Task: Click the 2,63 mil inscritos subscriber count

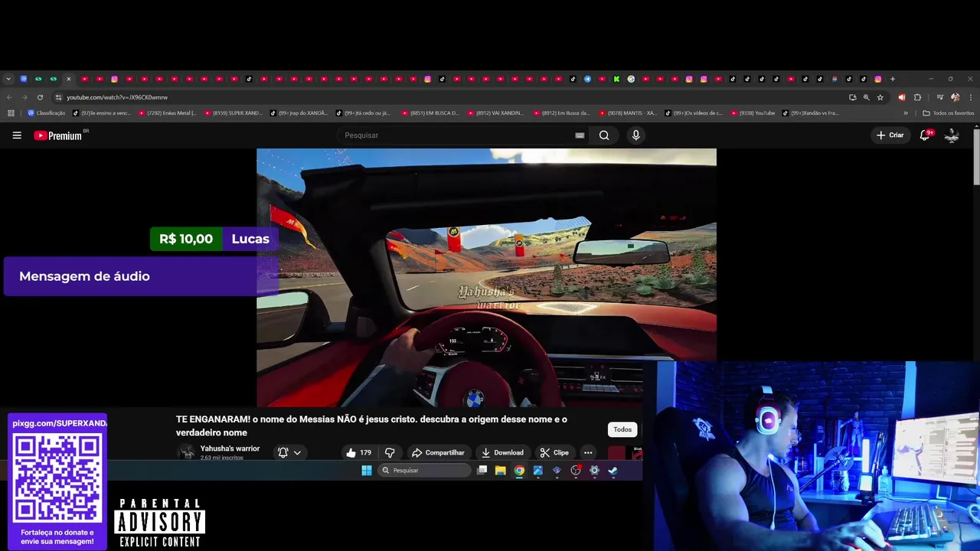Action: [222, 458]
